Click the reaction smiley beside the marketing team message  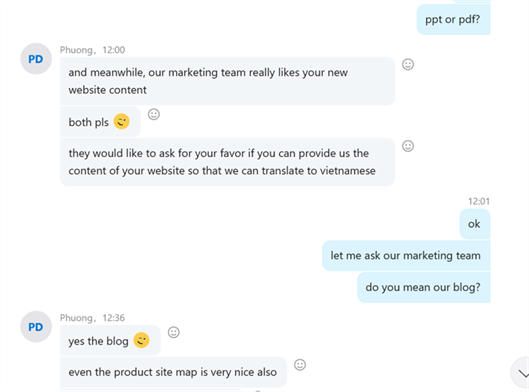click(408, 64)
